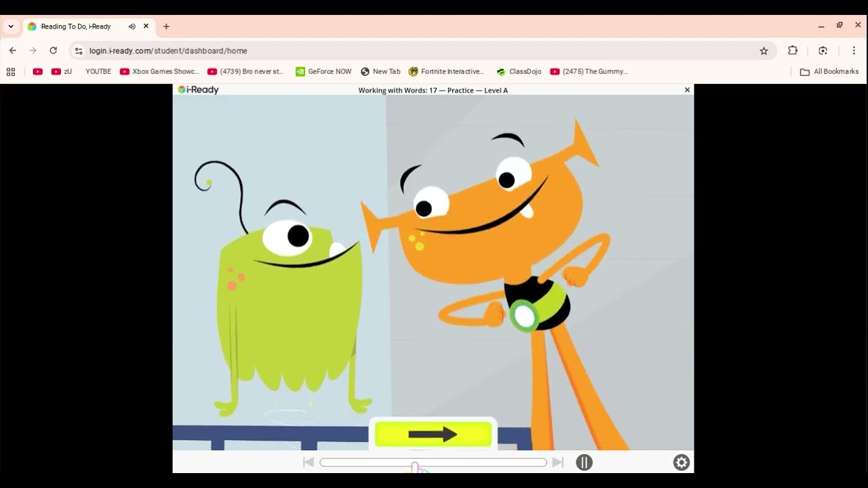Minimize the Chrome browser window
Viewport: 868px width, 488px height.
pos(821,26)
